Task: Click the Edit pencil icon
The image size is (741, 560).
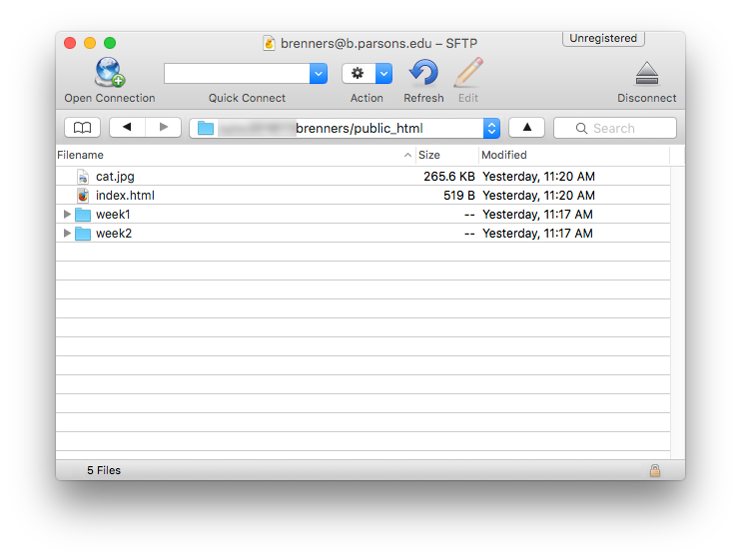Action: pyautogui.click(x=468, y=72)
